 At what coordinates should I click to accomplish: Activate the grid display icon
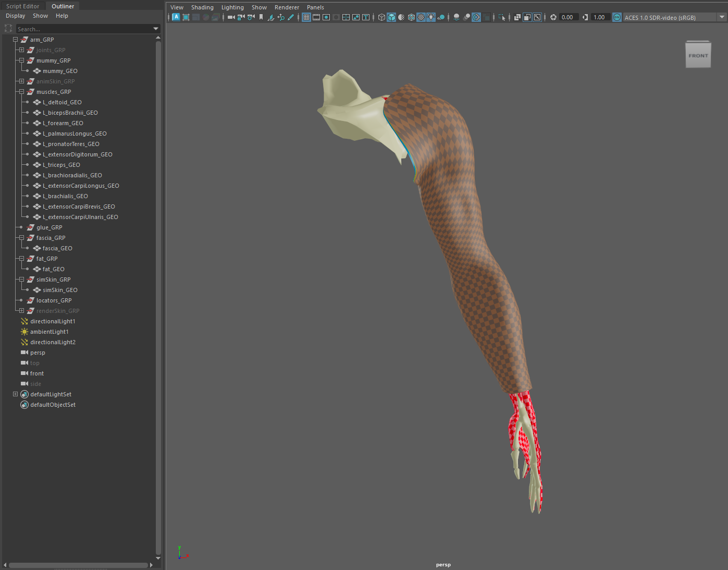coord(307,17)
